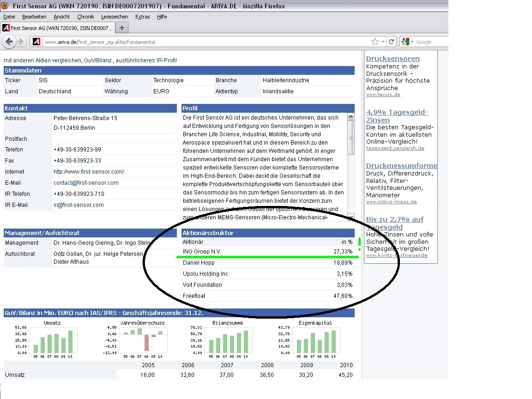Open the first-sensor.com website link
Screen dimensions: 532x399
coord(89,172)
